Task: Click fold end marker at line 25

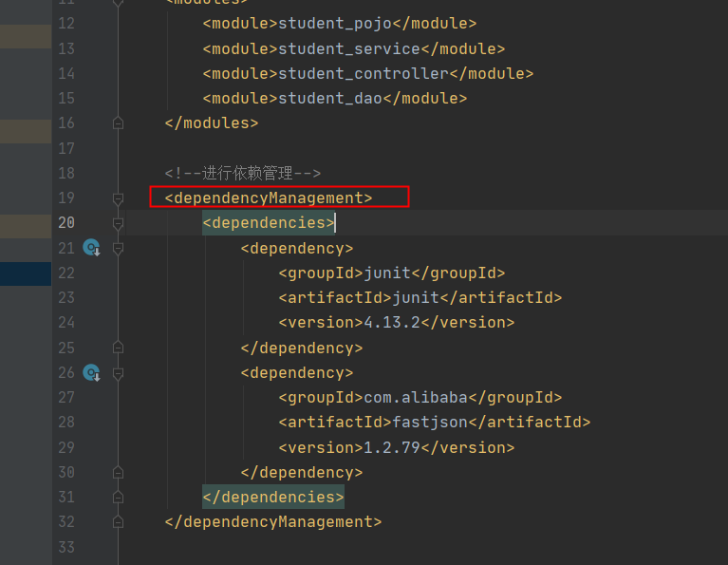Action: point(118,348)
